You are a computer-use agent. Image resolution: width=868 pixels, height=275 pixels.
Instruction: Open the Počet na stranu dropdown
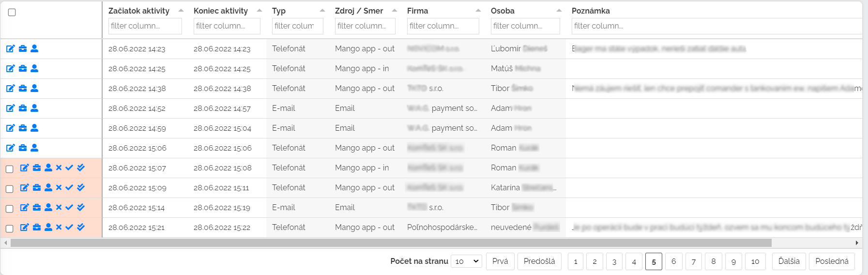point(466,261)
